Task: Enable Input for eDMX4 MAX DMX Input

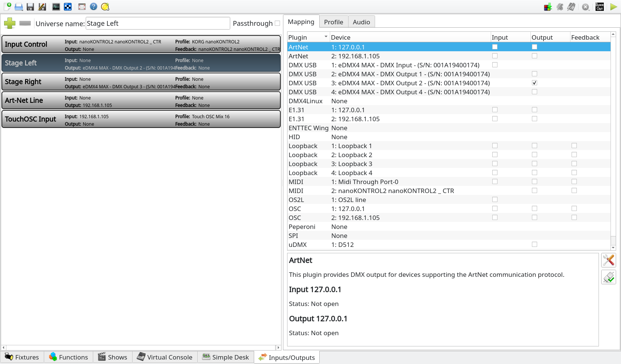Action: coord(495,65)
